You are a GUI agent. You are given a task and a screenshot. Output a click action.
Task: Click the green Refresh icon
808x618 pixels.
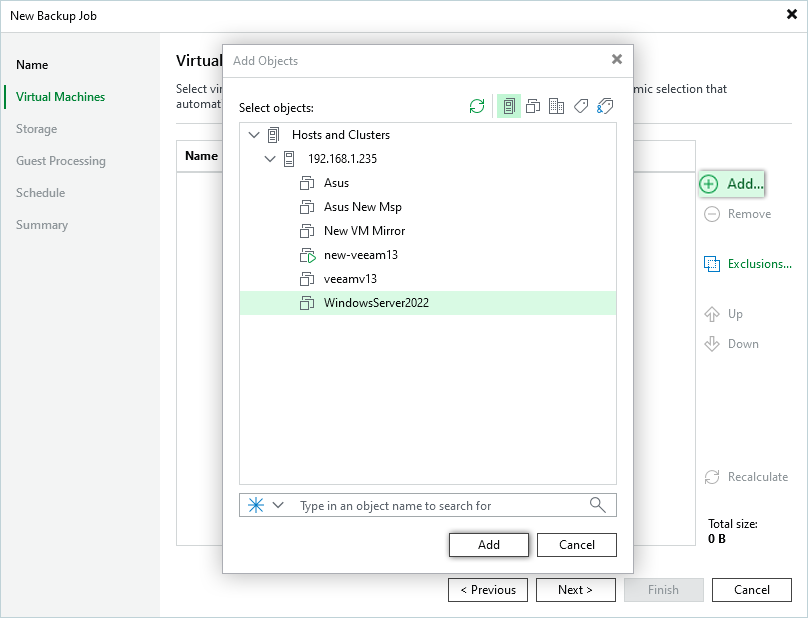click(477, 106)
